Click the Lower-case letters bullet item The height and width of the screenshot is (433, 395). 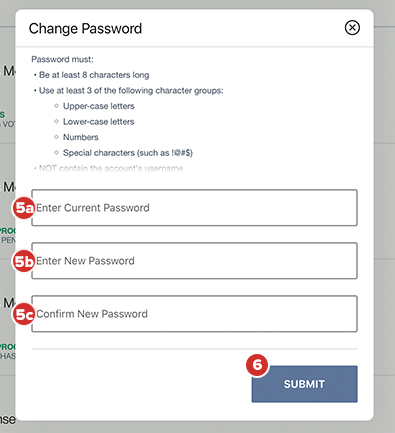point(99,122)
